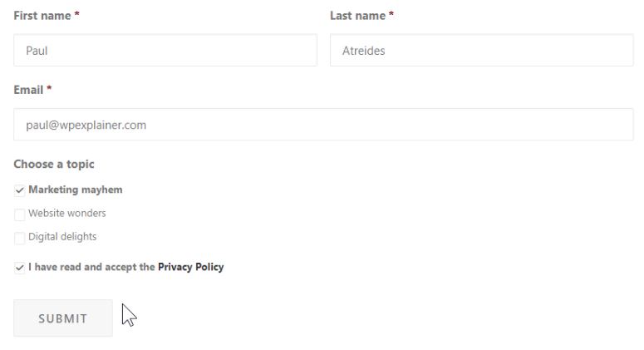Tick the Website wonders checkbox
The height and width of the screenshot is (350, 644).
[x=20, y=214]
